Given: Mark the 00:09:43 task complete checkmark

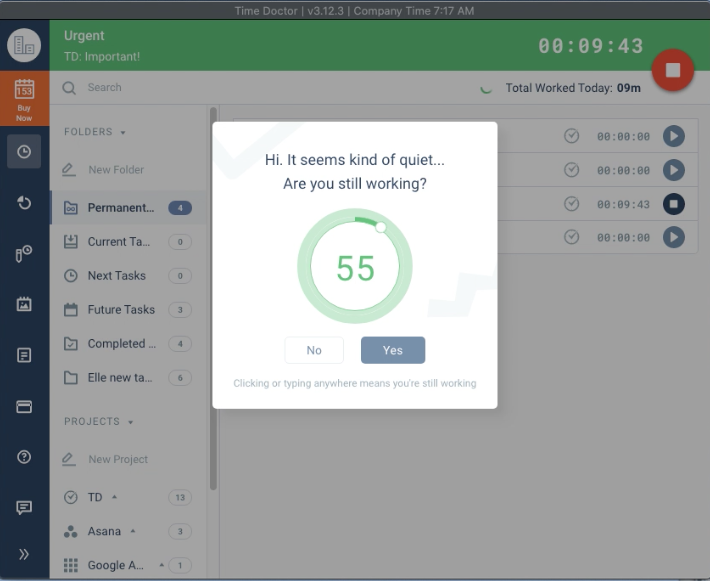Looking at the screenshot, I should coord(571,204).
